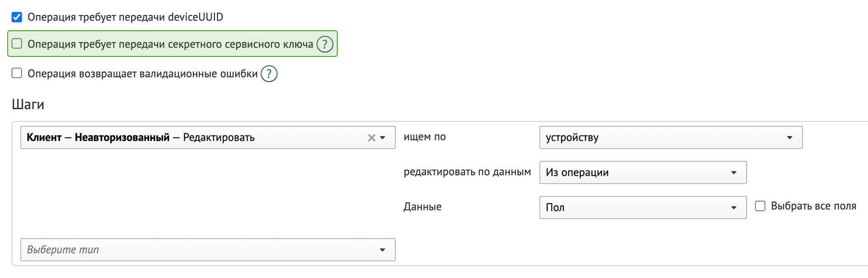Open the 'Клиент — Неавторизованный — Редактировать' step dropdown
868x278 pixels.
(208, 138)
